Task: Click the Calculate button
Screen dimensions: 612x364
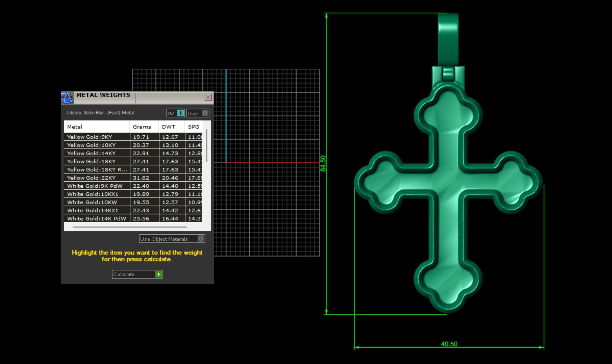Action: [137, 274]
